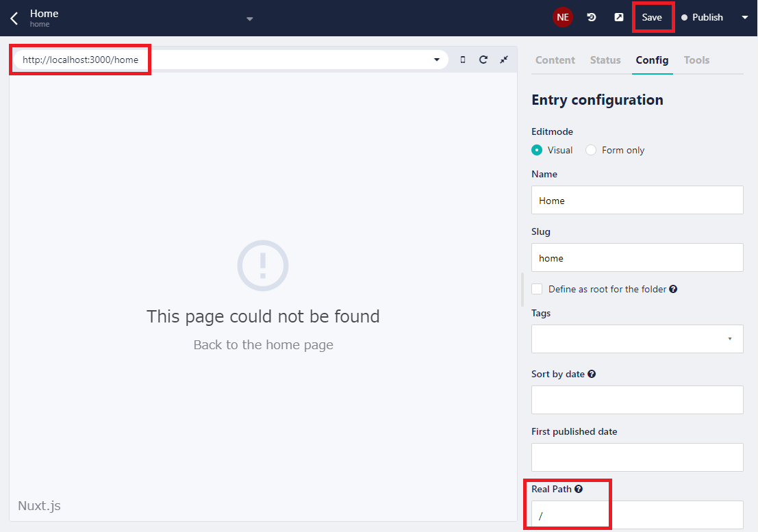Click the First published date field
This screenshot has width=758, height=532.
coord(637,457)
